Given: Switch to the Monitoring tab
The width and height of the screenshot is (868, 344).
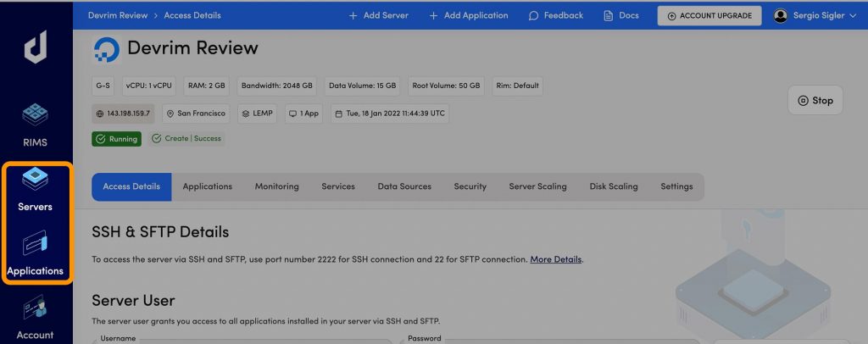Looking at the screenshot, I should coord(276,186).
